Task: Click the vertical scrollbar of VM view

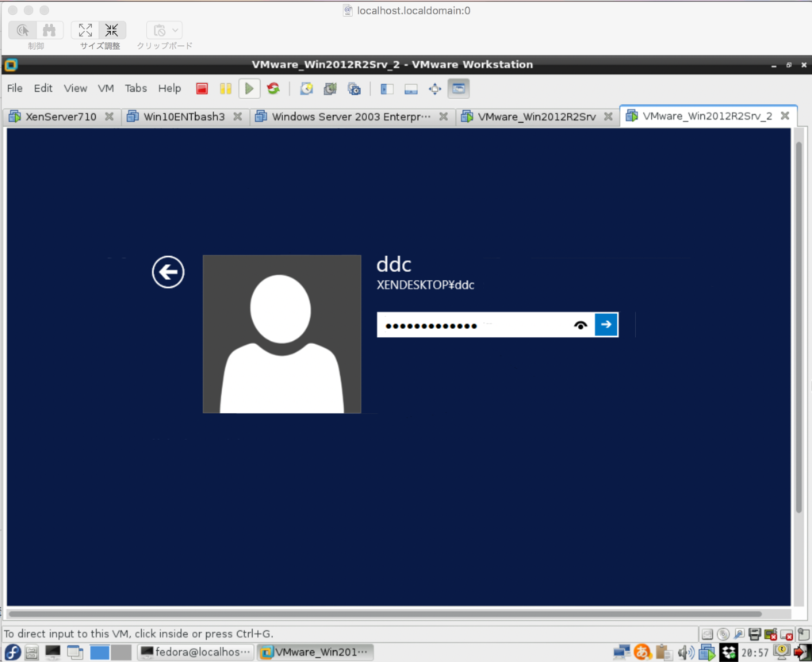Action: tap(799, 326)
